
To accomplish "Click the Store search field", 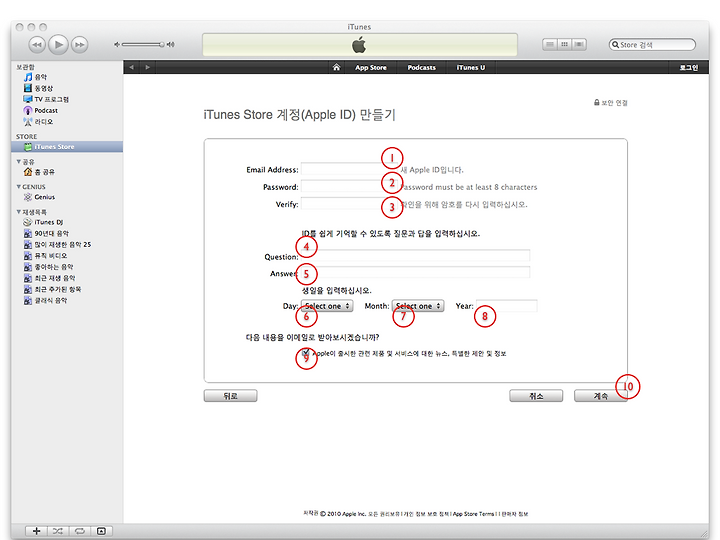I will pyautogui.click(x=652, y=45).
